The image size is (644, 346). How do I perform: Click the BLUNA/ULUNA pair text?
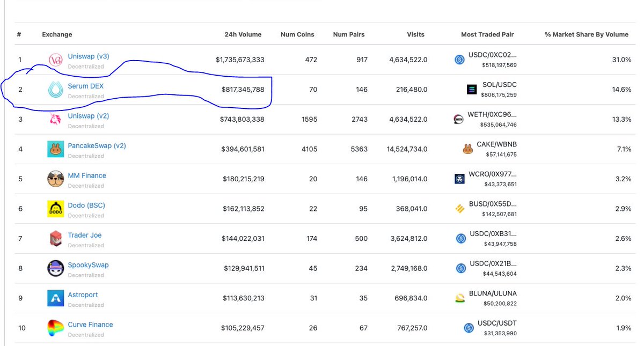coord(493,293)
